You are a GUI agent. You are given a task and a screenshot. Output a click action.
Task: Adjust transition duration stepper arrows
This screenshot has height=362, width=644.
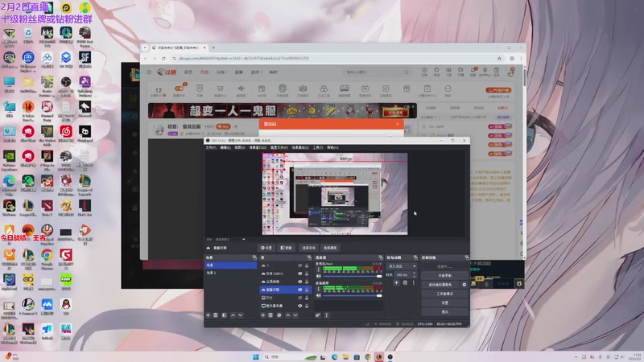click(x=414, y=274)
